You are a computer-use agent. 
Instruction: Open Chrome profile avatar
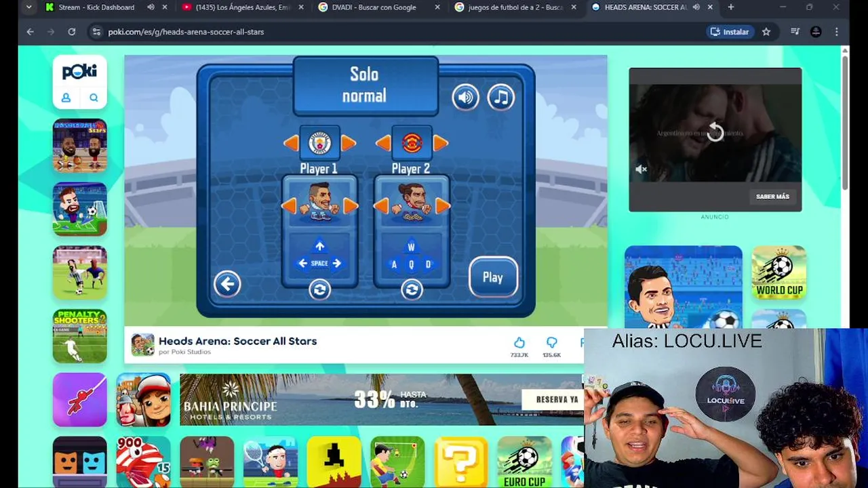pyautogui.click(x=816, y=32)
